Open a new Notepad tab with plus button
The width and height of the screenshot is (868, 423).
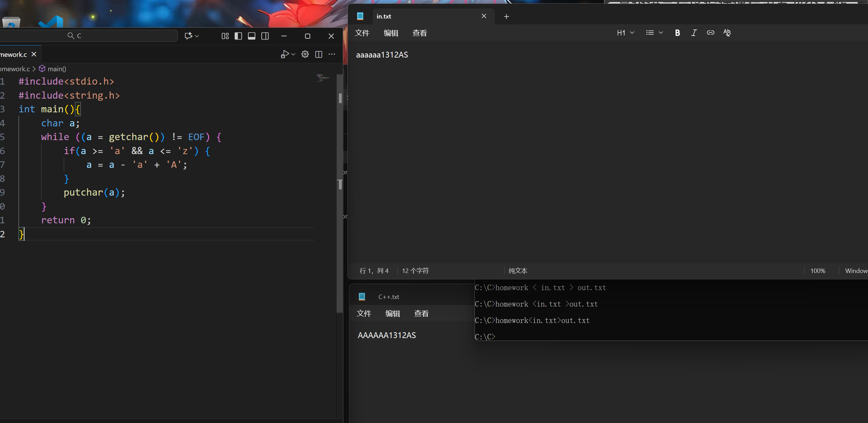[506, 16]
